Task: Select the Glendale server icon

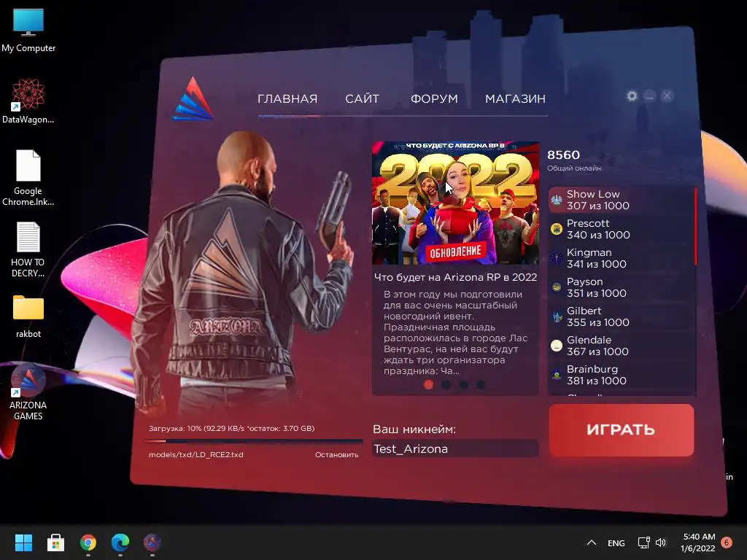Action: pos(557,346)
